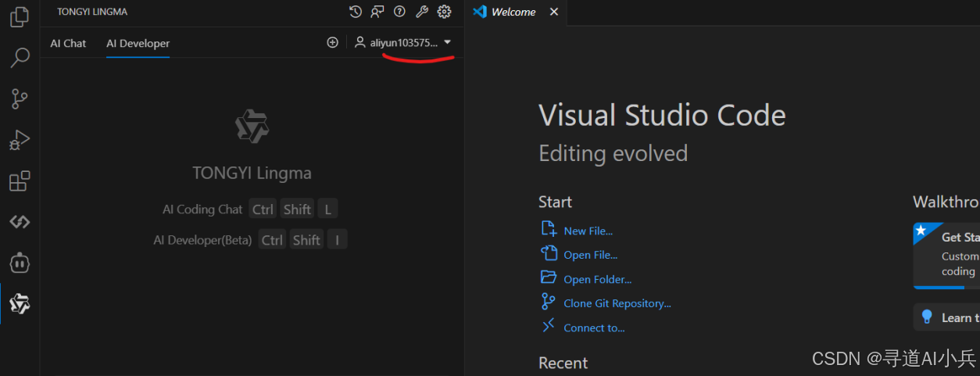Viewport: 980px width, 376px height.
Task: Open the Run and Debug view
Action: (20, 140)
